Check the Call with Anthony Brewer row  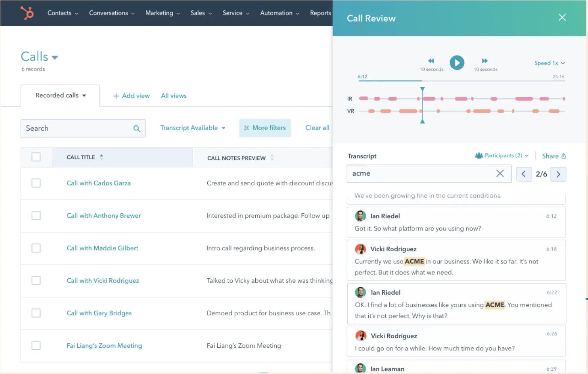click(36, 216)
